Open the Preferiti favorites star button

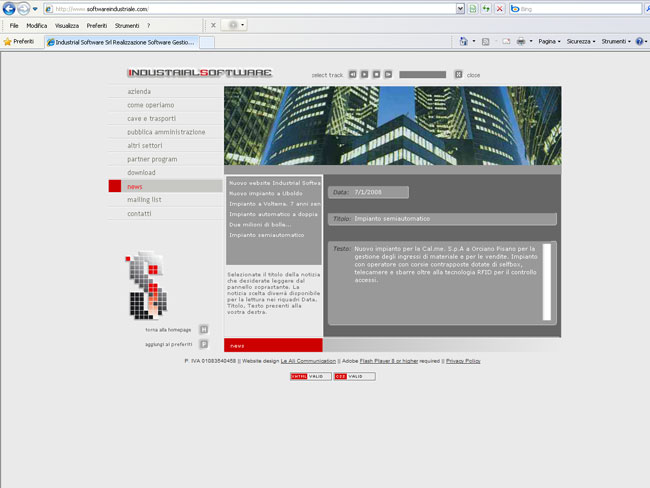click(x=19, y=41)
